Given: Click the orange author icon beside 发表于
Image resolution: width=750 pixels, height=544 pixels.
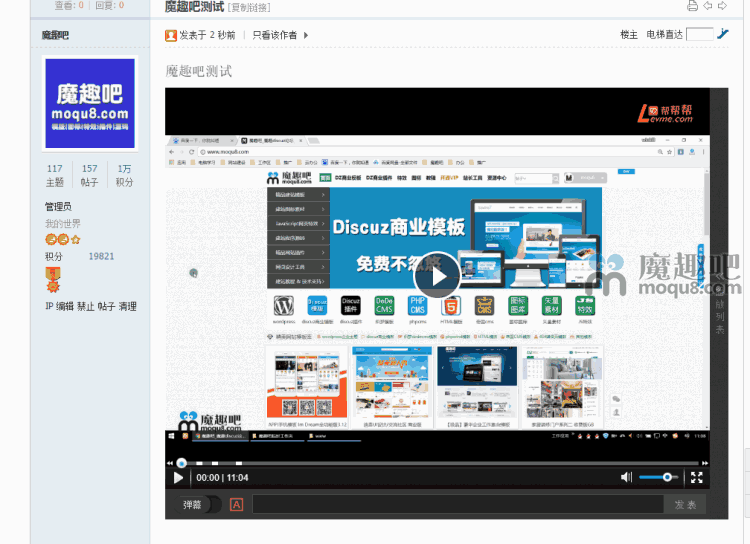Looking at the screenshot, I should pyautogui.click(x=171, y=35).
